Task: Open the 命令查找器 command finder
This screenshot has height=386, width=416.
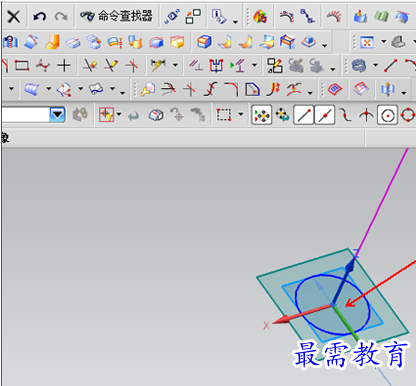Action: pos(116,16)
